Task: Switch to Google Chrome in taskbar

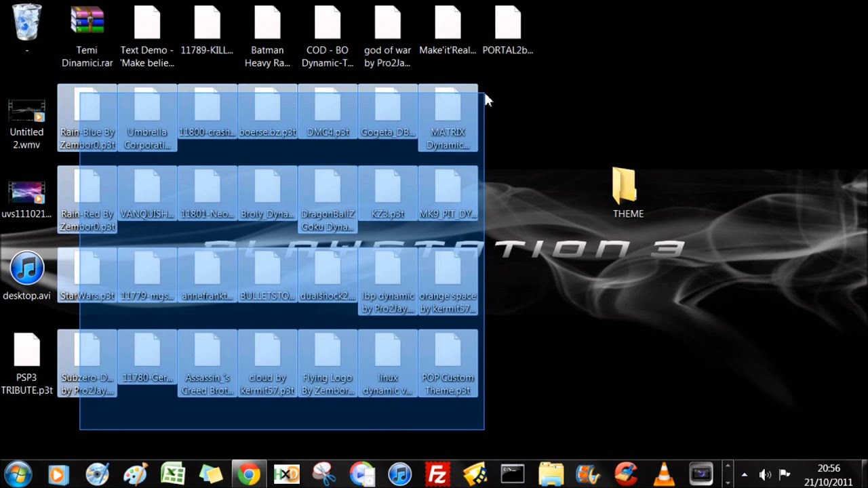Action: coord(248,474)
